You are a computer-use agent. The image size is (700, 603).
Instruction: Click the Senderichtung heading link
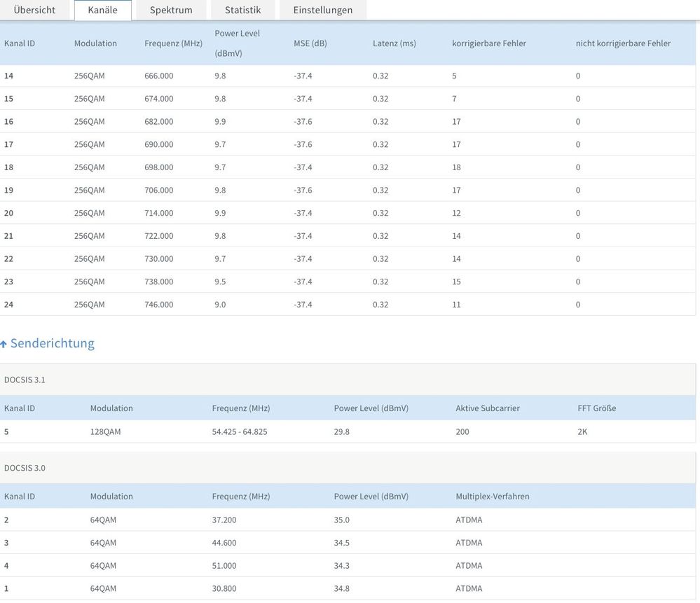point(52,343)
